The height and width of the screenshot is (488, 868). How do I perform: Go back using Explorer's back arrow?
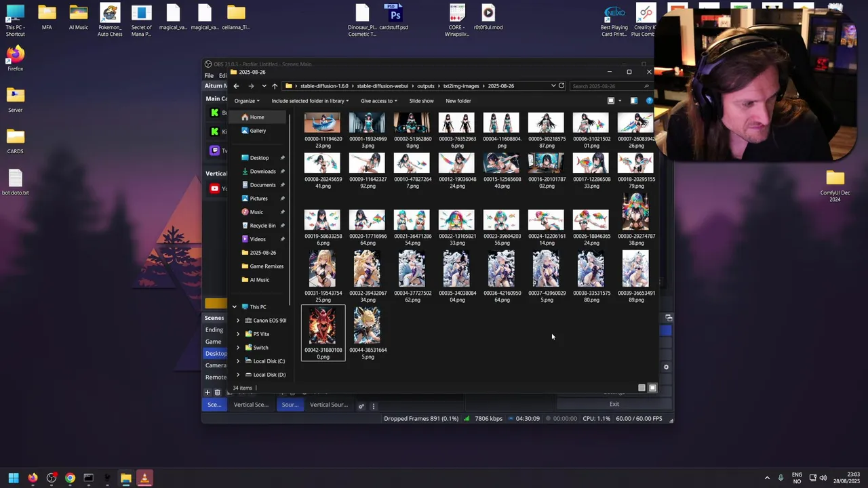(x=236, y=86)
